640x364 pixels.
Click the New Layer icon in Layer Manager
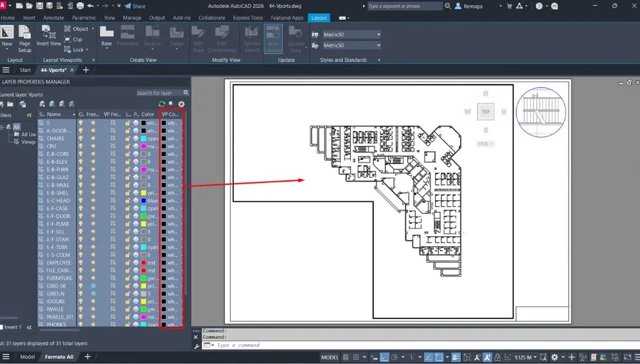tap(42, 104)
